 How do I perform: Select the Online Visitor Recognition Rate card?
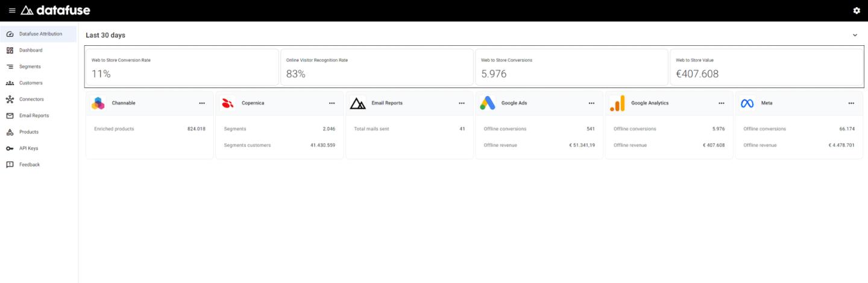pyautogui.click(x=377, y=67)
